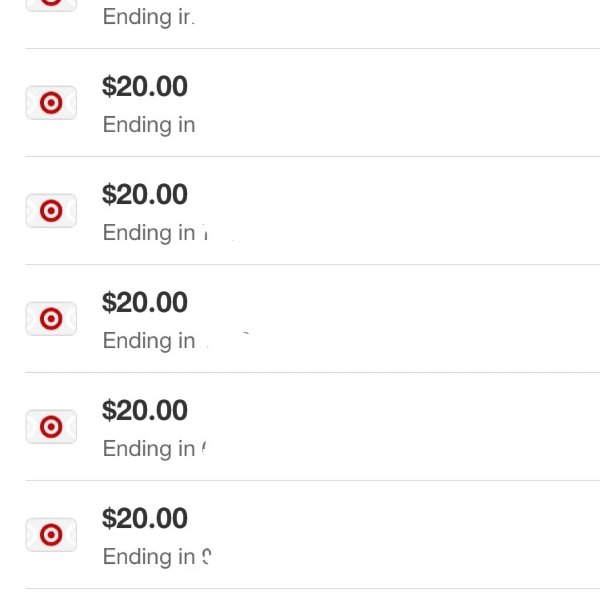
Task: Click 'Ending in' label under the third $20.00
Action: pos(149,341)
